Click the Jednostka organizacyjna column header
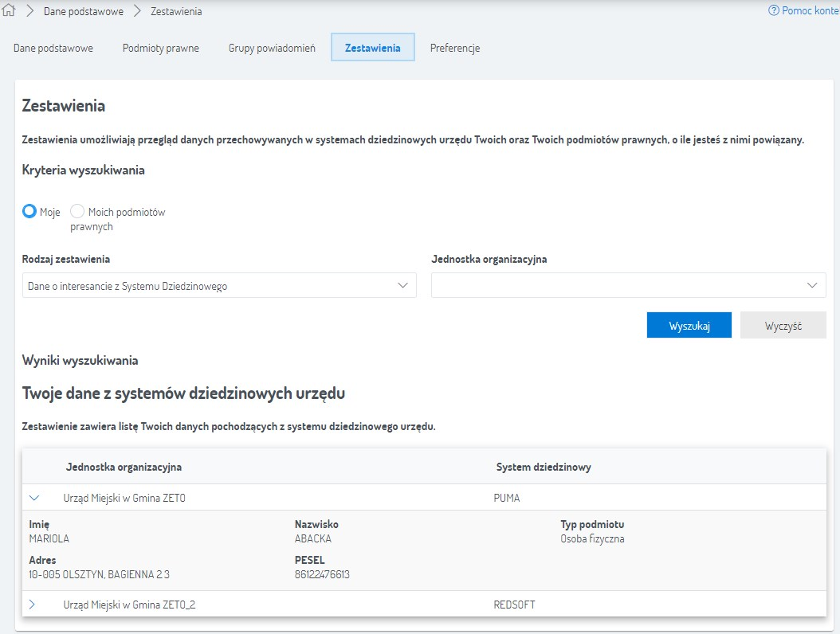This screenshot has width=840, height=634. [x=124, y=467]
